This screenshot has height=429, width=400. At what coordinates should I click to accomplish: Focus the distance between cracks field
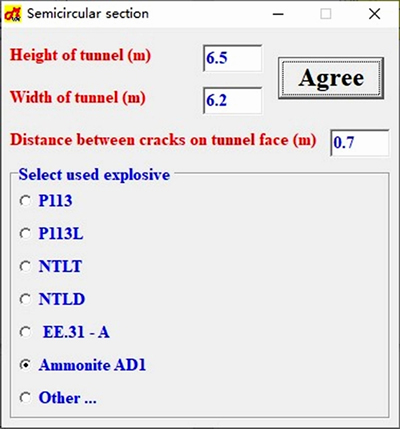(x=360, y=143)
